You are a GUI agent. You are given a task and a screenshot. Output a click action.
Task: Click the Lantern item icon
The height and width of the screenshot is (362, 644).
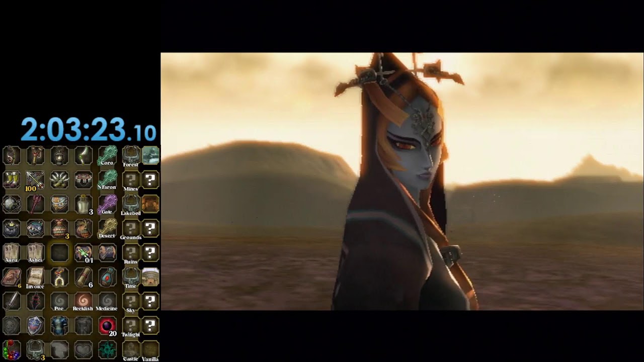[59, 155]
